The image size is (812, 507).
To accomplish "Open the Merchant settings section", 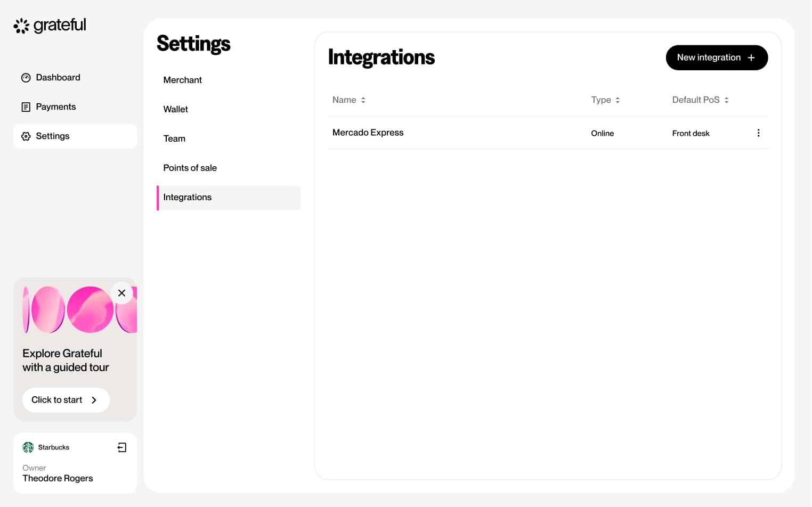I will [183, 80].
